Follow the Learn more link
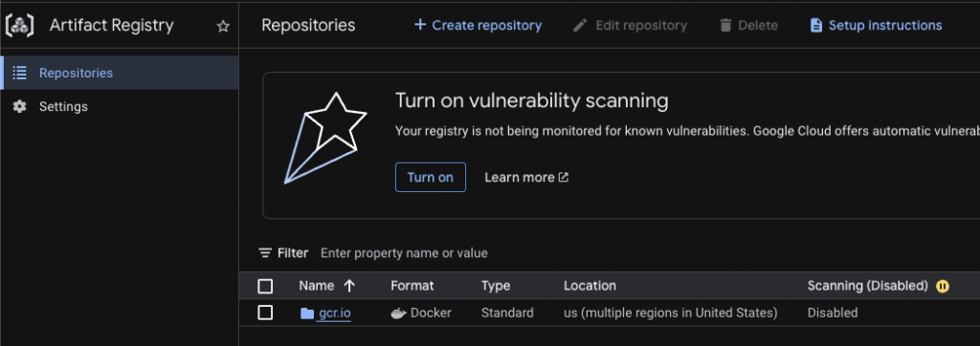This screenshot has height=346, width=980. [526, 178]
